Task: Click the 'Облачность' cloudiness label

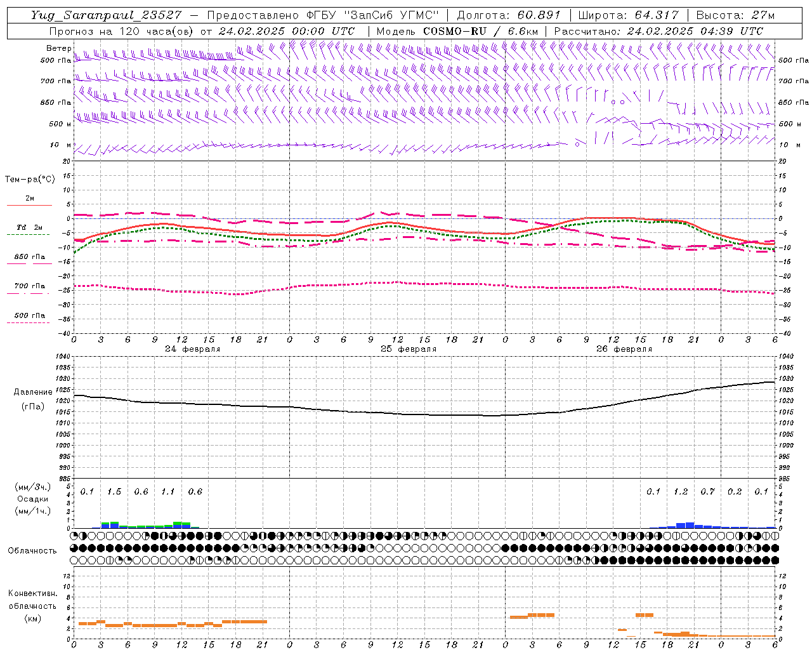Action: 32,551
